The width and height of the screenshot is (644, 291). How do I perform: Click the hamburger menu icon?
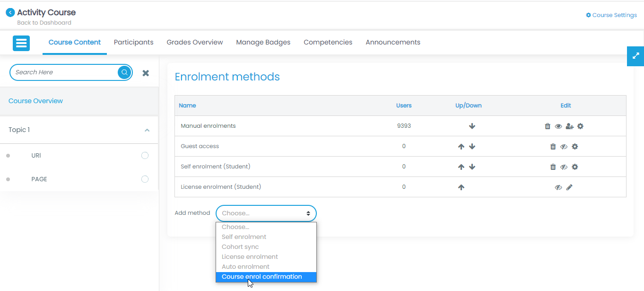tap(21, 43)
